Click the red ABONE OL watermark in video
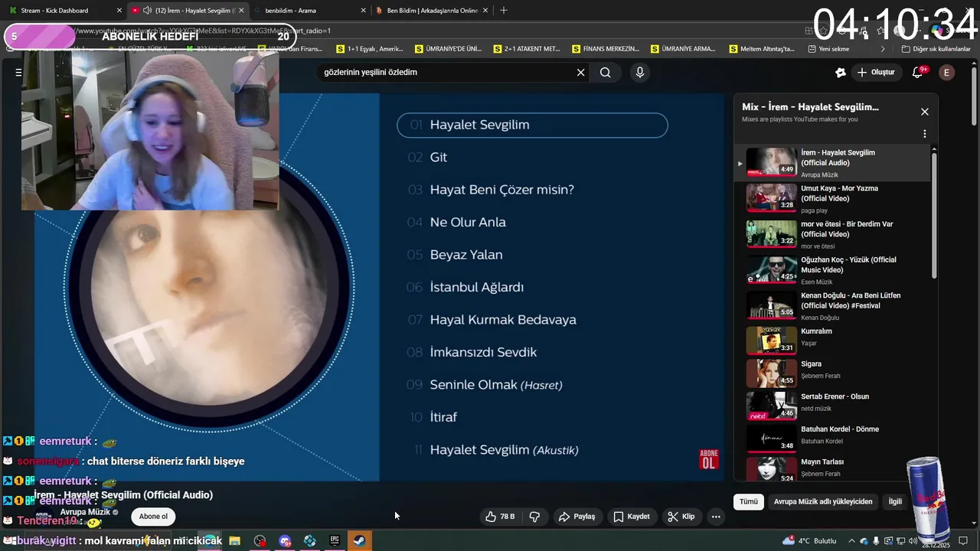Viewport: 980px width, 551px height. 709,459
